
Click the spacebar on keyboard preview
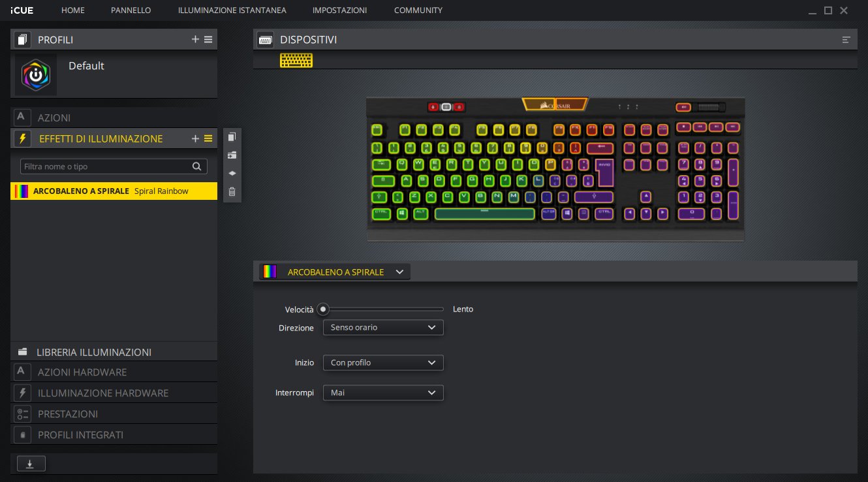click(484, 214)
